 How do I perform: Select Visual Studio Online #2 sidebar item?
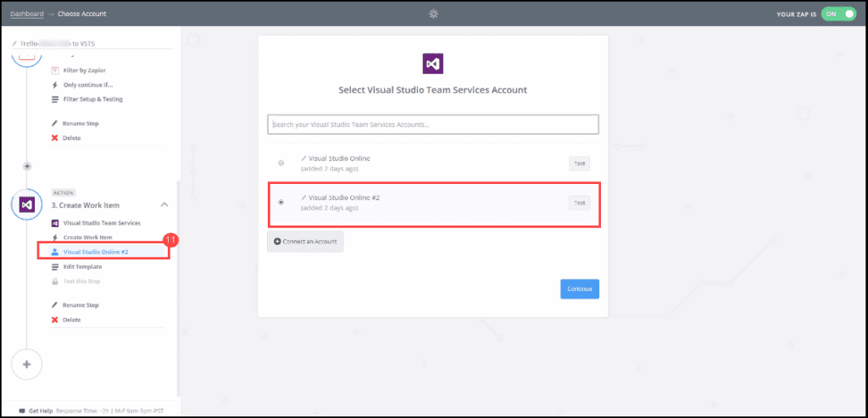tap(95, 252)
